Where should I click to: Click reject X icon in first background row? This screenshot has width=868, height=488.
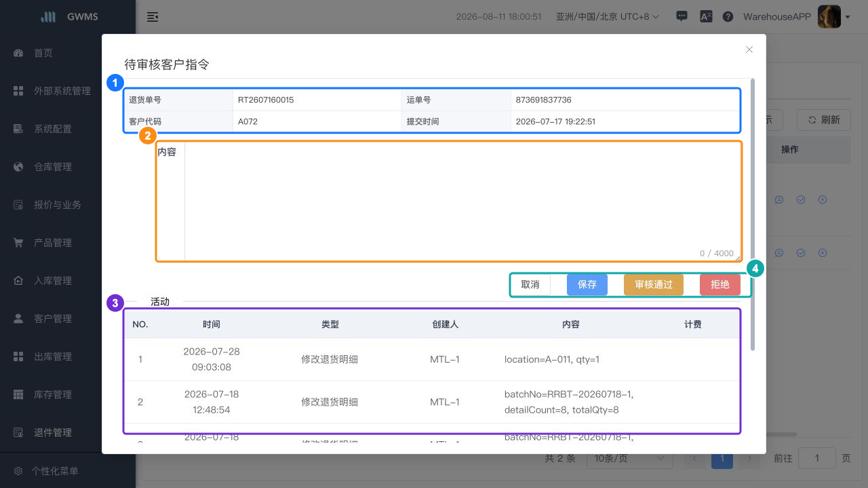(823, 199)
